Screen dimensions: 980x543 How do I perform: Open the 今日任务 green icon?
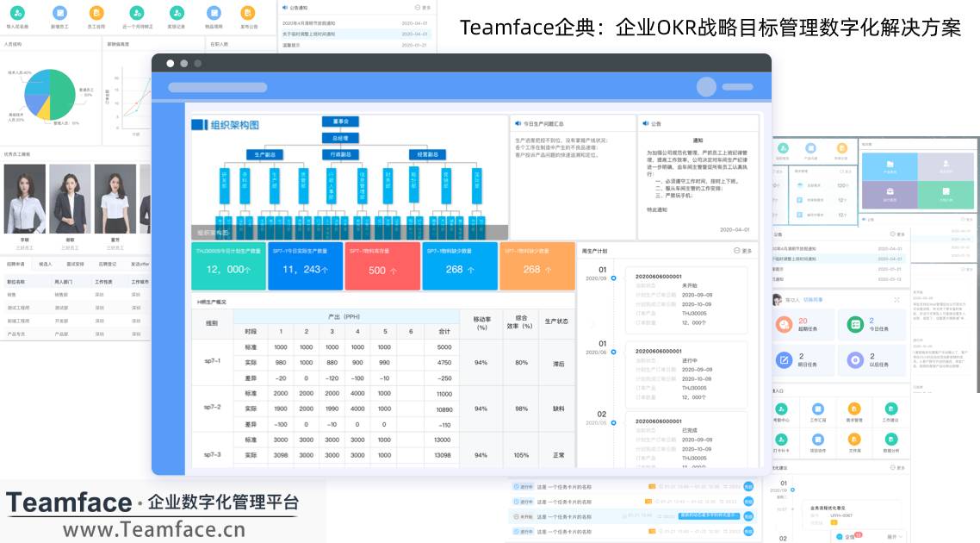855,324
